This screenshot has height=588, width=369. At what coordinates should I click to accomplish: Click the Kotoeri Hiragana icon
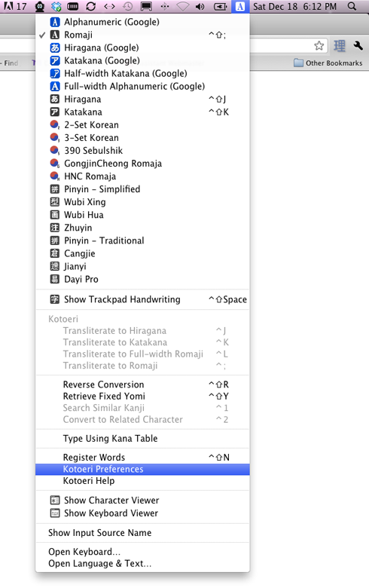(x=55, y=100)
